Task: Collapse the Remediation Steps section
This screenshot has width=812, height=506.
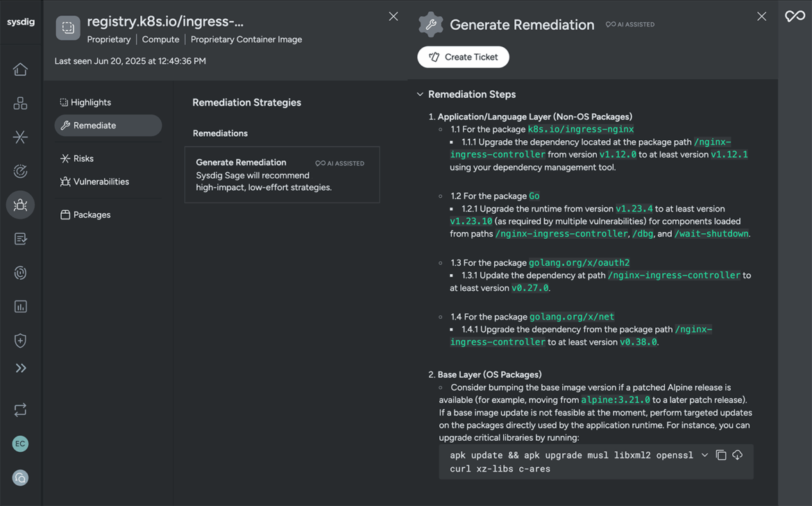Action: [420, 94]
